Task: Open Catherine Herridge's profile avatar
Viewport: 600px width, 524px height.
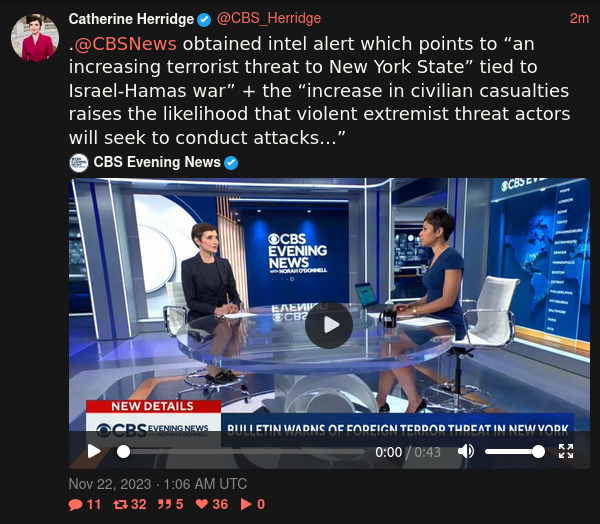Action: coord(35,38)
